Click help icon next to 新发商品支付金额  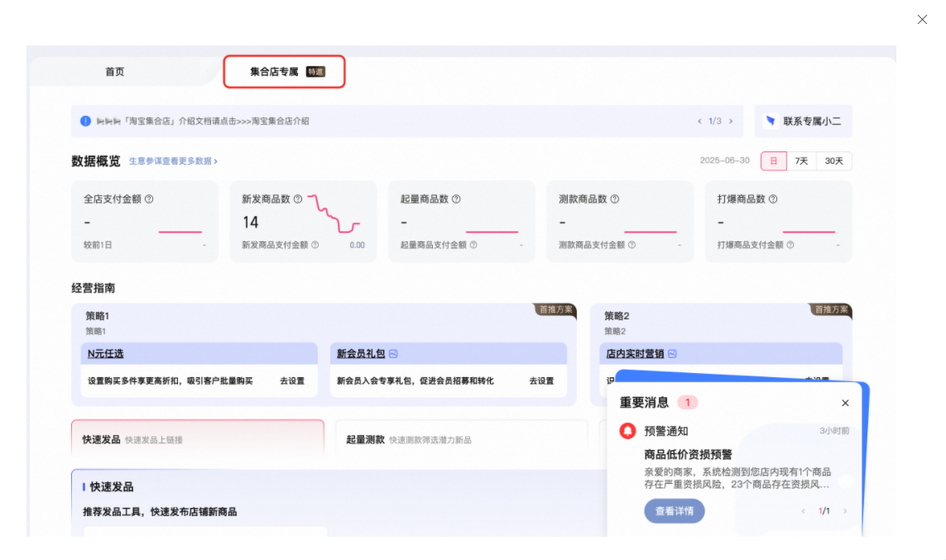[x=315, y=245]
